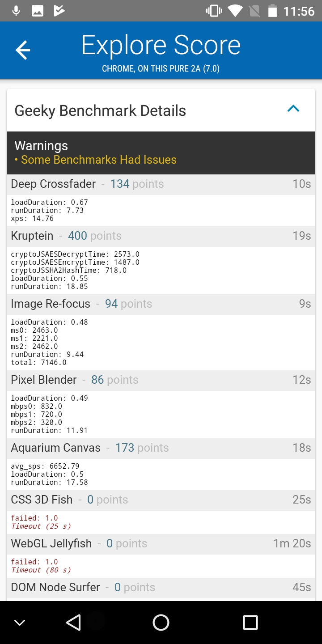Tap the image notification icon

pyautogui.click(x=38, y=11)
